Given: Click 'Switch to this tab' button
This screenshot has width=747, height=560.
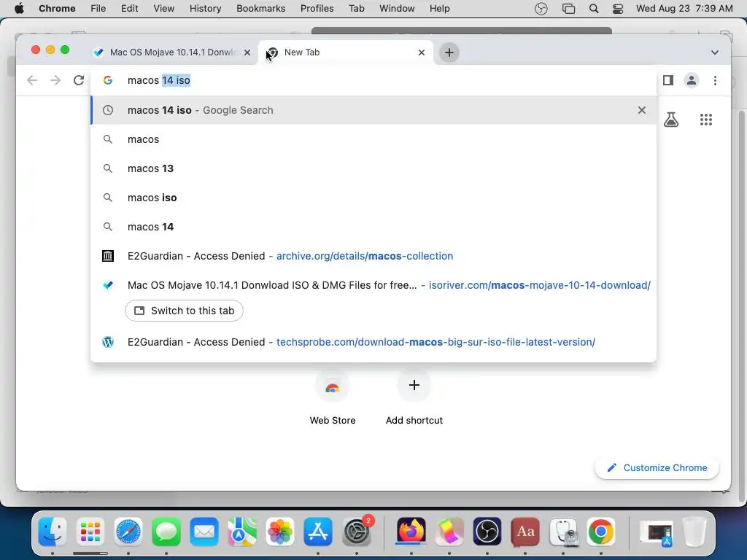Looking at the screenshot, I should (x=184, y=311).
